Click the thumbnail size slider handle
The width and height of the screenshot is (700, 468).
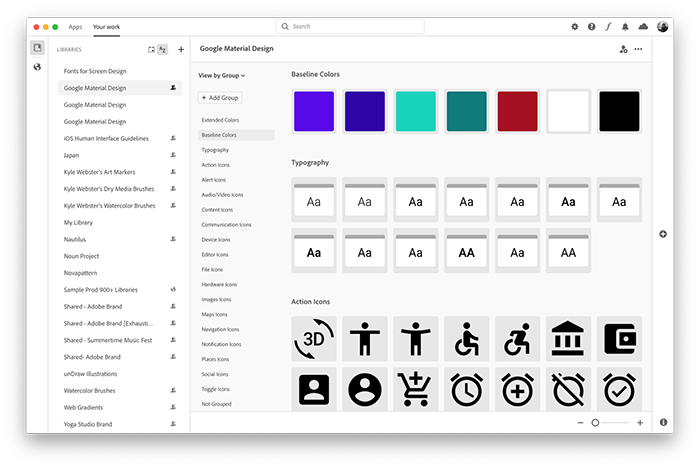pyautogui.click(x=595, y=422)
